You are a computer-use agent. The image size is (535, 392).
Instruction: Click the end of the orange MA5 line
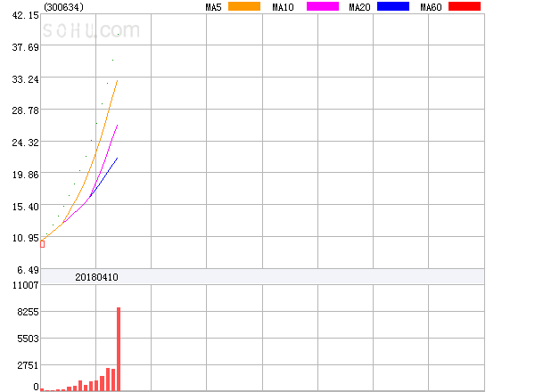point(118,81)
